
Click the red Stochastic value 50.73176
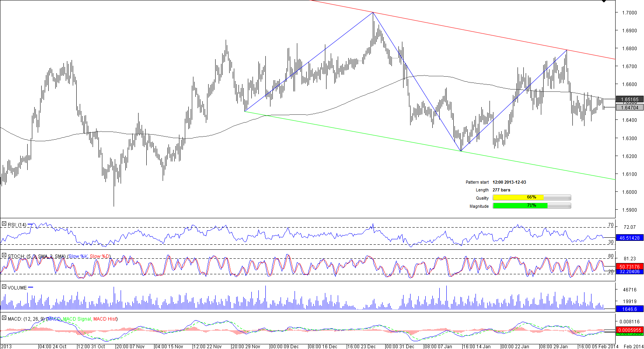630,267
